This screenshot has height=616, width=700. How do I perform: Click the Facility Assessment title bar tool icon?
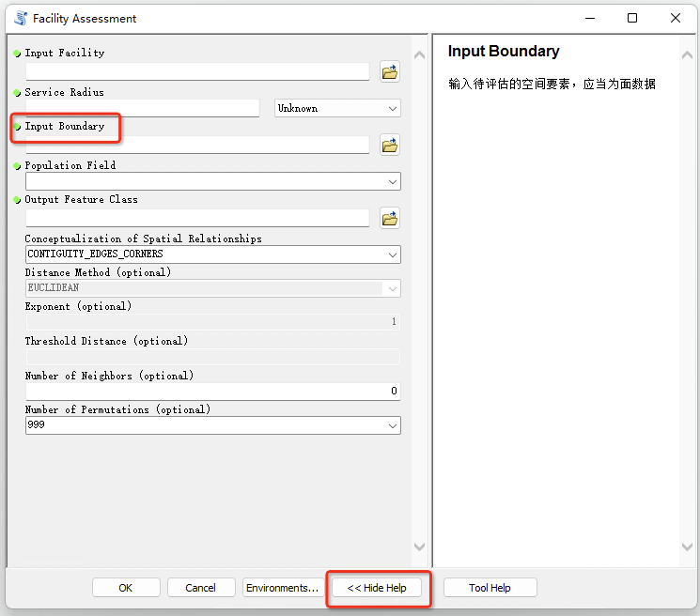click(19, 18)
